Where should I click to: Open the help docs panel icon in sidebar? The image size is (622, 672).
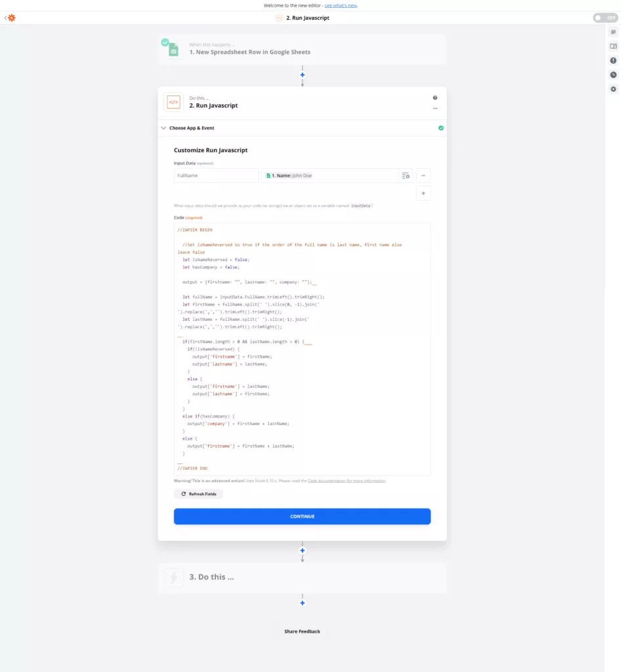click(613, 47)
